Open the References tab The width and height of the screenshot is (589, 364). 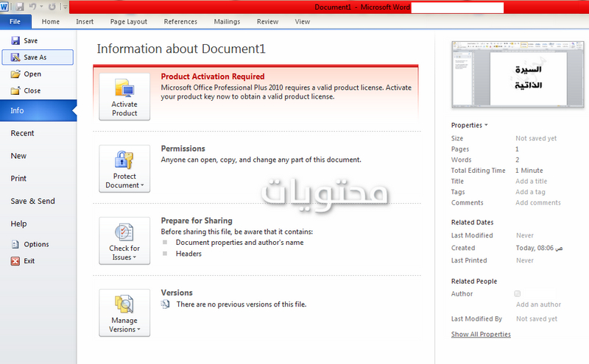(x=180, y=22)
